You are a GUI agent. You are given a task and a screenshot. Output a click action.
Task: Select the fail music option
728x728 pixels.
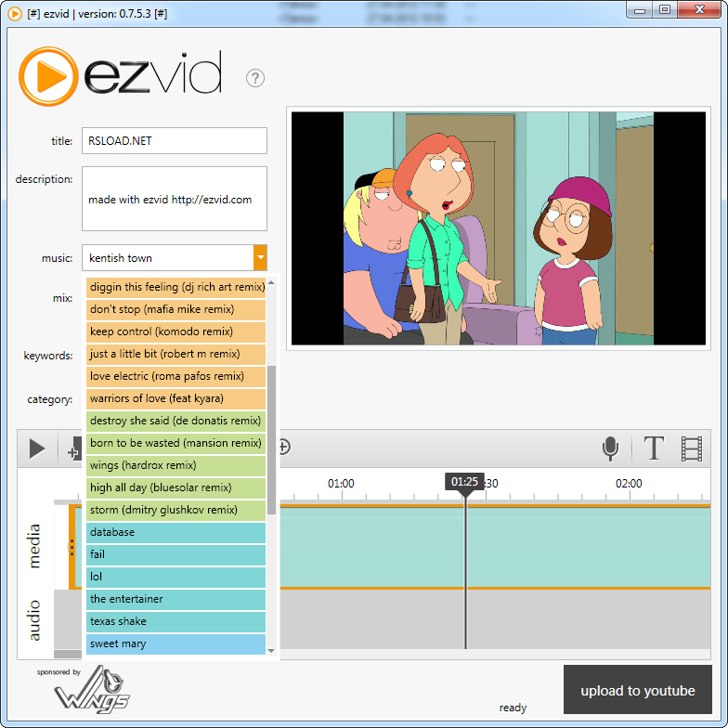176,554
